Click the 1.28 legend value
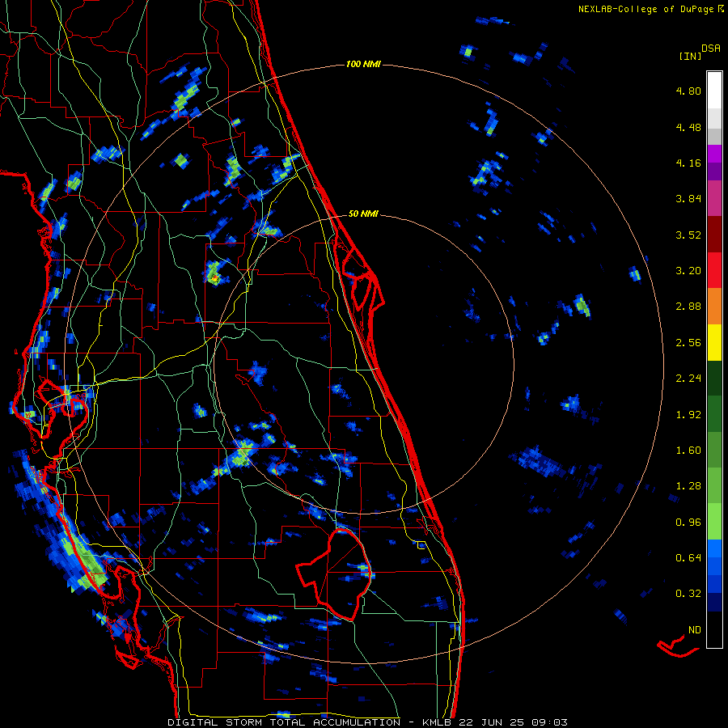Viewport: 728px width, 728px height. click(x=688, y=486)
